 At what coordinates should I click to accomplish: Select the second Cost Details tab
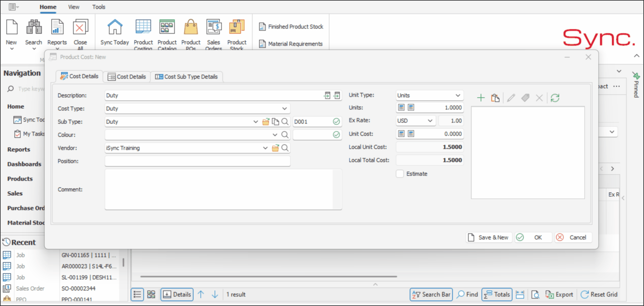127,77
